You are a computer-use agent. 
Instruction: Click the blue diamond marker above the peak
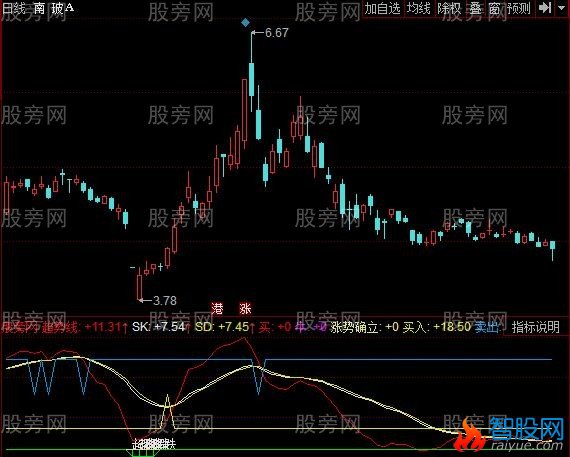point(246,23)
